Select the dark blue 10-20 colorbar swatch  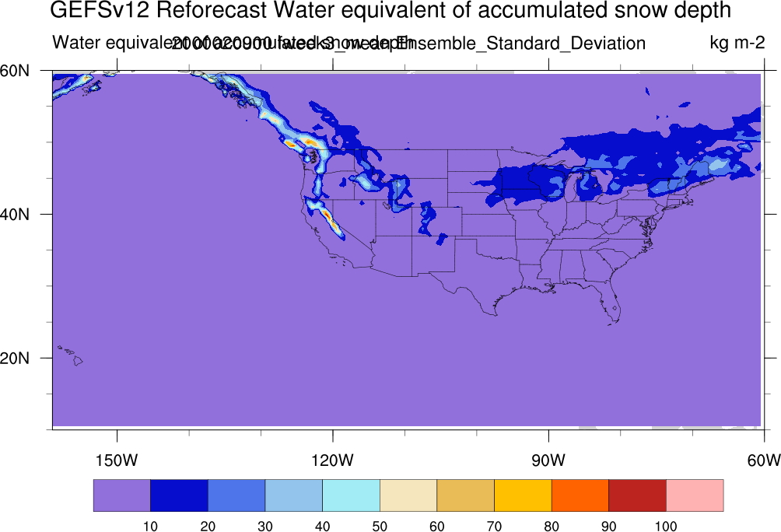180,495
